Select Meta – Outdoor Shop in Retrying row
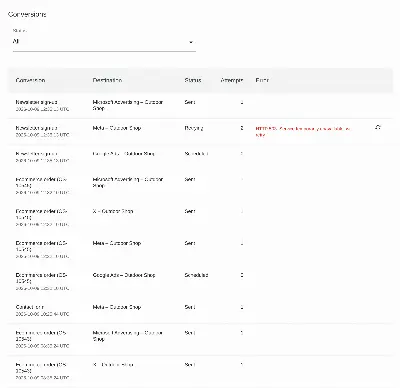The height and width of the screenshot is (388, 400). [117, 128]
